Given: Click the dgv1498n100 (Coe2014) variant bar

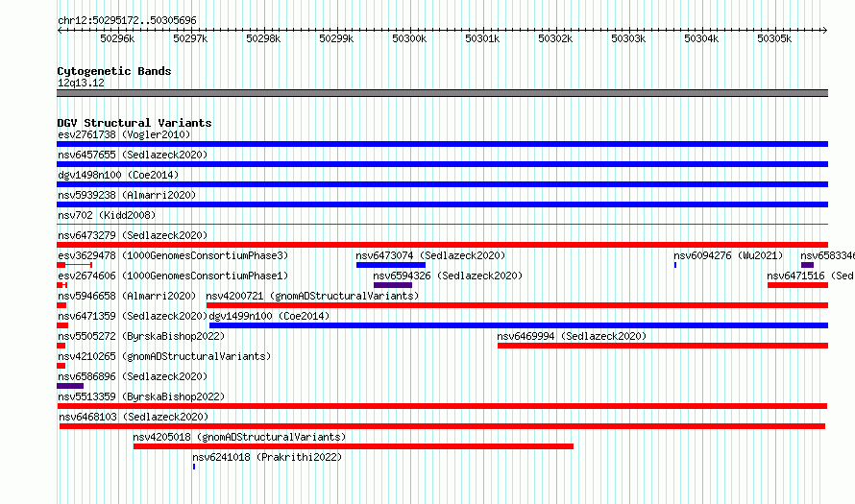Looking at the screenshot, I should pyautogui.click(x=442, y=184).
